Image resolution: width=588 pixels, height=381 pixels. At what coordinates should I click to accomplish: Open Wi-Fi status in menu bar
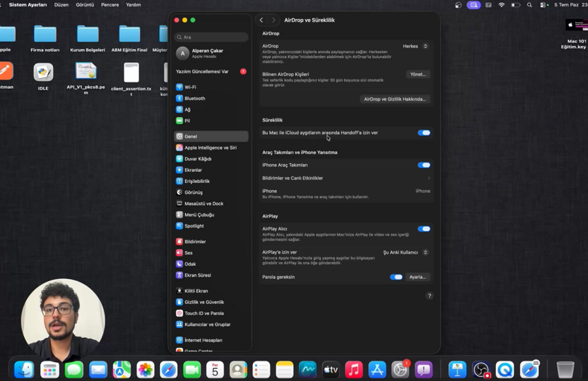[x=501, y=5]
